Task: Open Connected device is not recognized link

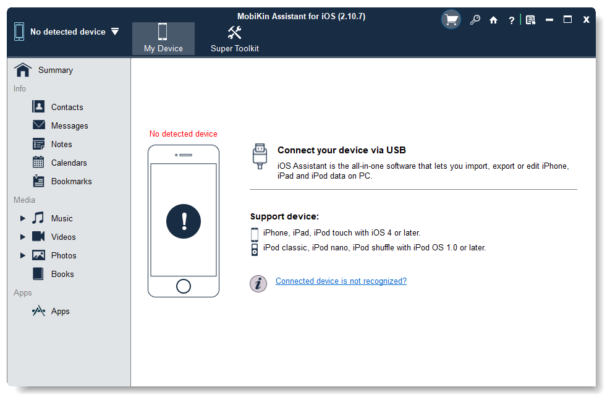Action: point(341,281)
